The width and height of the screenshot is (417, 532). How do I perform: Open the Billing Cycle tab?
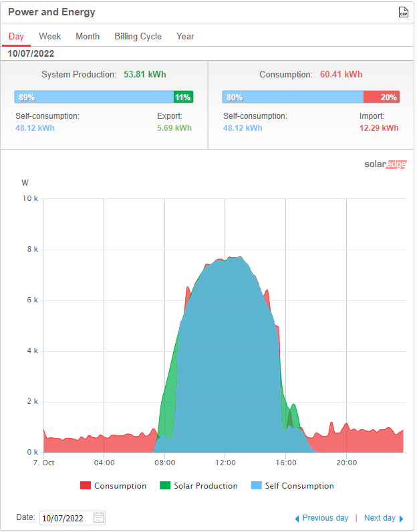138,37
